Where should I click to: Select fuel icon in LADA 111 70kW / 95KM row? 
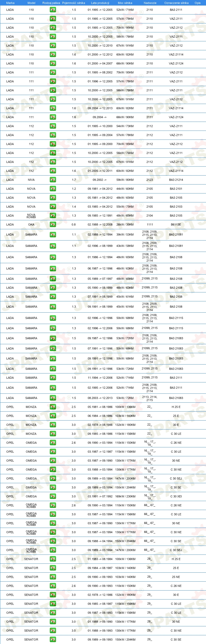pos(53,72)
